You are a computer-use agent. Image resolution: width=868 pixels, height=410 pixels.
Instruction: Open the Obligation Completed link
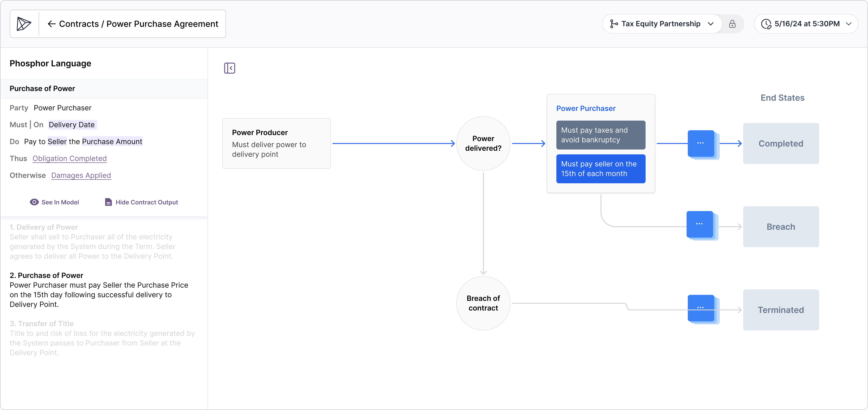[x=69, y=158]
